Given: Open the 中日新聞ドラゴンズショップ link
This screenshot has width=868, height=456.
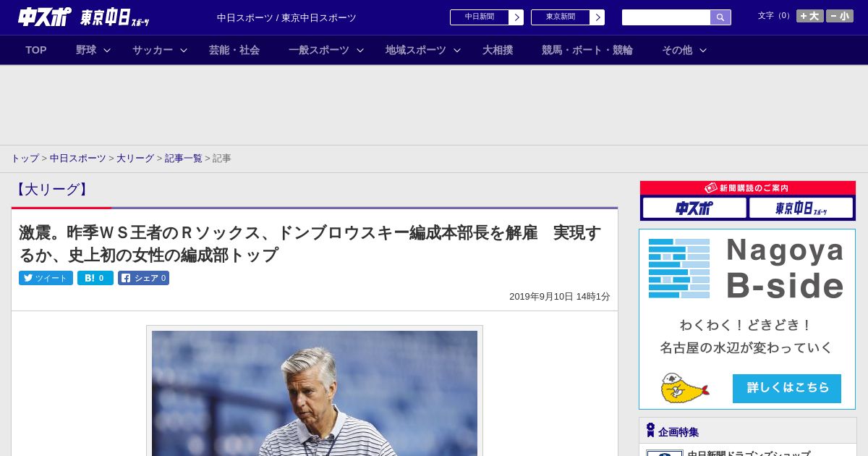Looking at the screenshot, I should click(749, 454).
